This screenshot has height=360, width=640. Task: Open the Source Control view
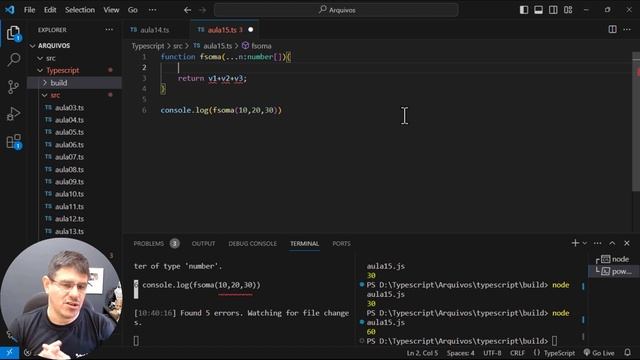13,87
